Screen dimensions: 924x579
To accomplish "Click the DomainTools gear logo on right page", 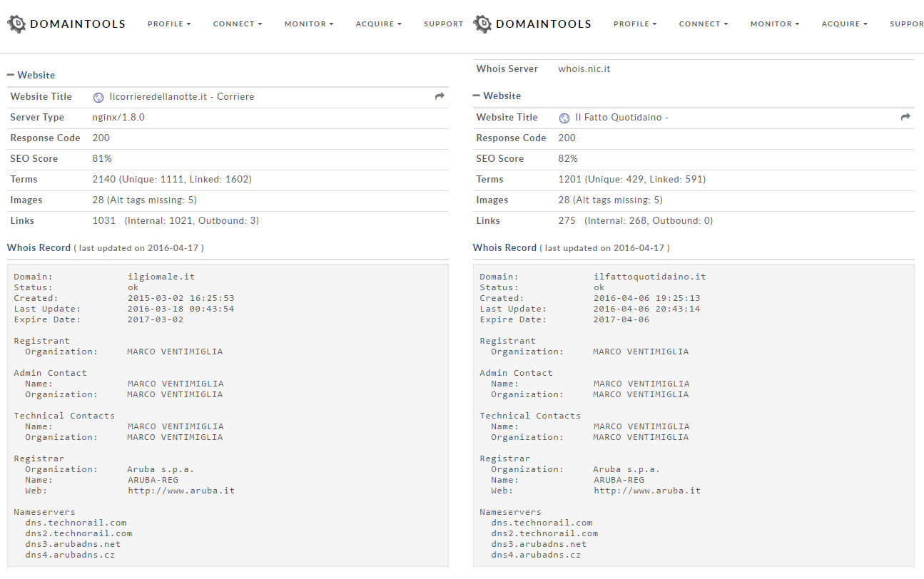I will coord(482,24).
